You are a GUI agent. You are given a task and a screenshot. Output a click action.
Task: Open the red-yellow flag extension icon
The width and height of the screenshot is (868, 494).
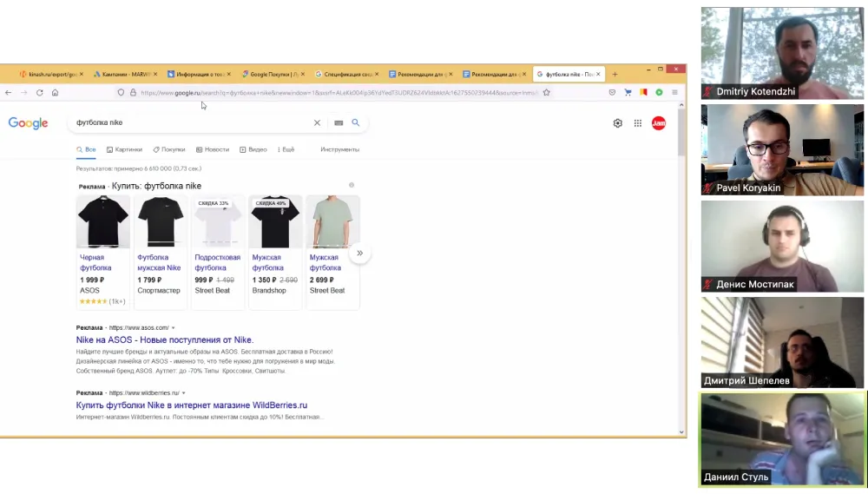(643, 93)
